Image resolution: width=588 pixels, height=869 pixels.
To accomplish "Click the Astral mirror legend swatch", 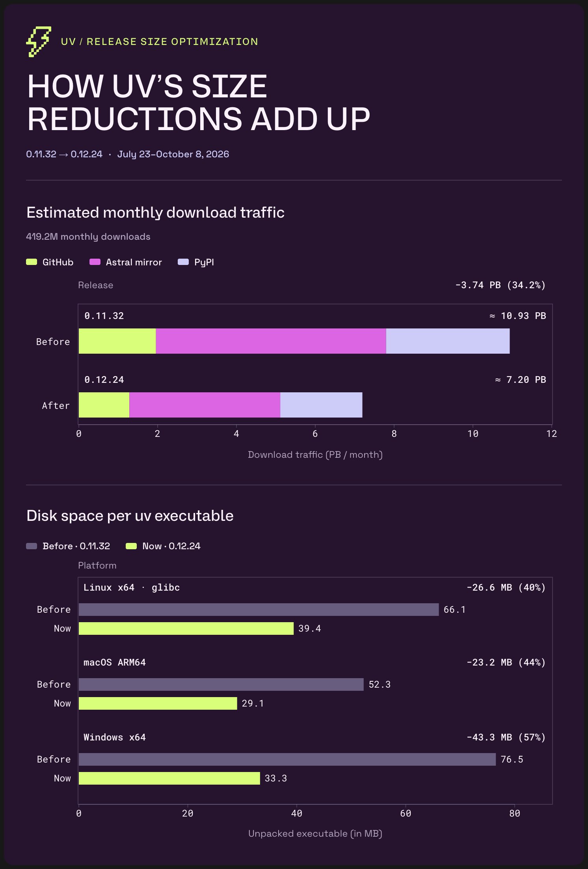I will pos(95,262).
